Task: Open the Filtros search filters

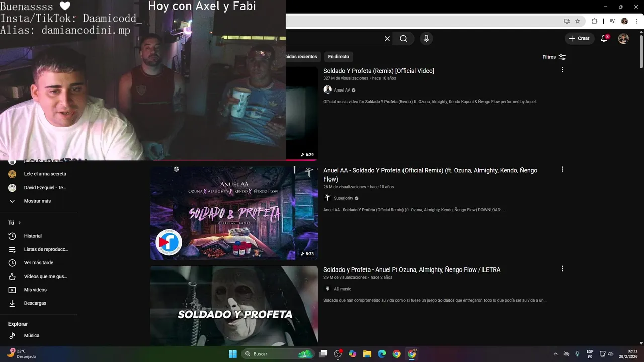Action: point(554,57)
